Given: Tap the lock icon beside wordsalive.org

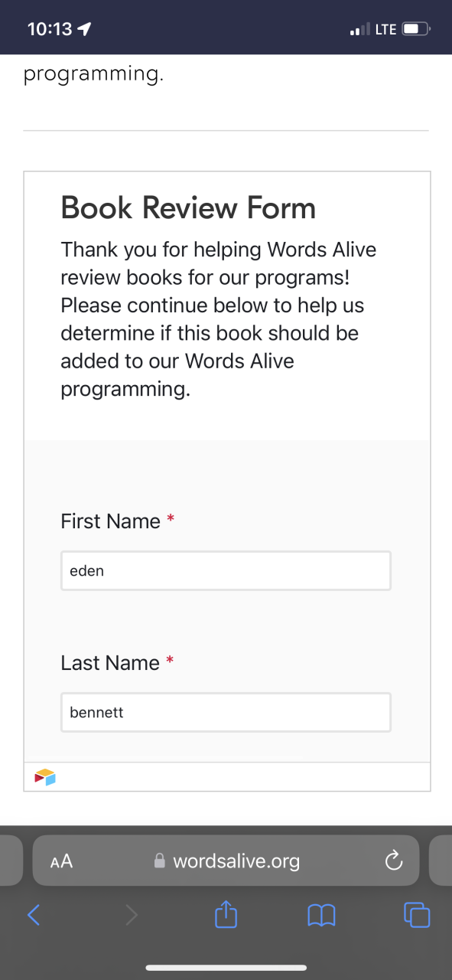Looking at the screenshot, I should pos(160,861).
